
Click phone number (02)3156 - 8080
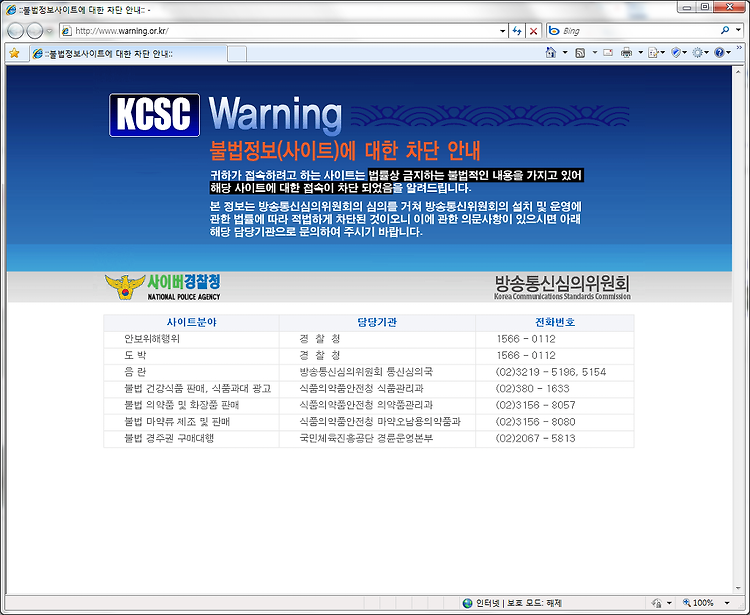coord(536,422)
